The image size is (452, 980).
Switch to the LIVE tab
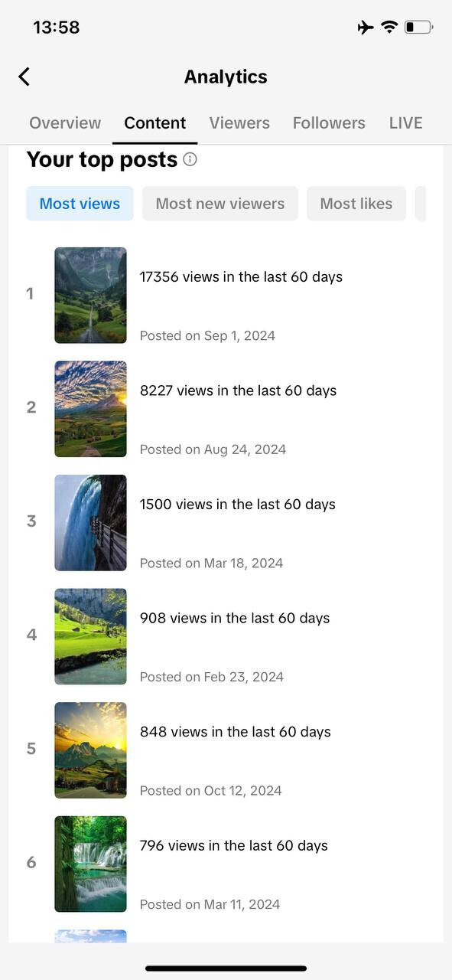405,122
